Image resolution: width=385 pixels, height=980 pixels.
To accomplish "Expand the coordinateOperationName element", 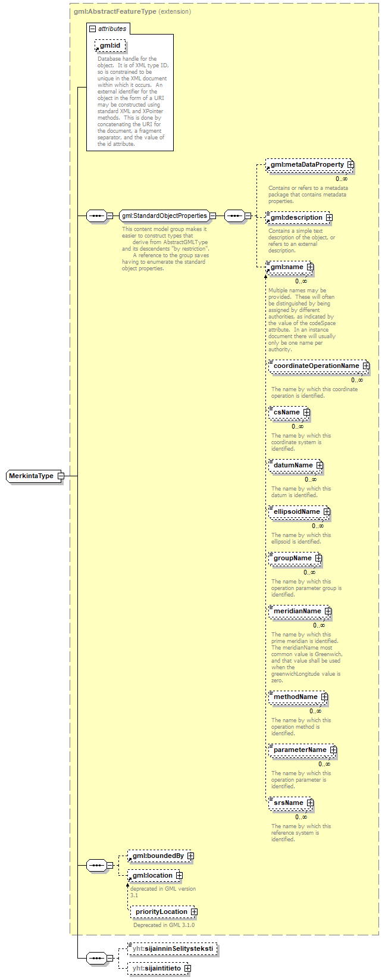I will [x=366, y=366].
